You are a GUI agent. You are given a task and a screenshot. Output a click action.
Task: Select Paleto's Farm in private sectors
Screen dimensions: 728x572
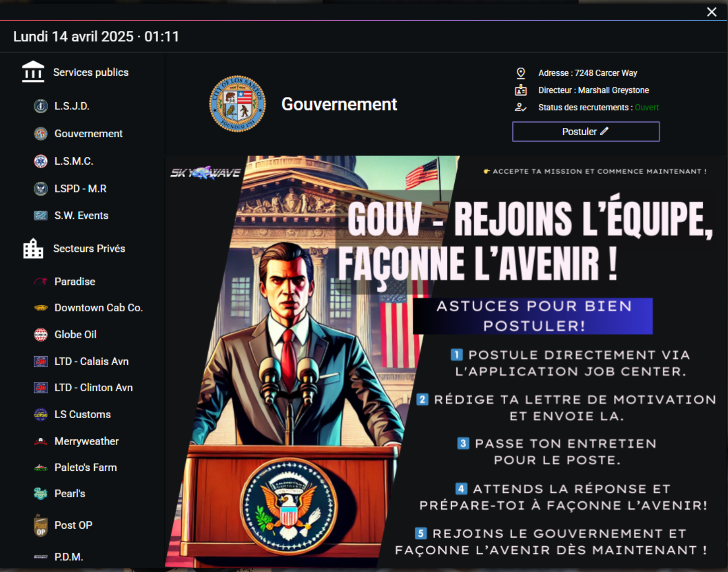[85, 468]
